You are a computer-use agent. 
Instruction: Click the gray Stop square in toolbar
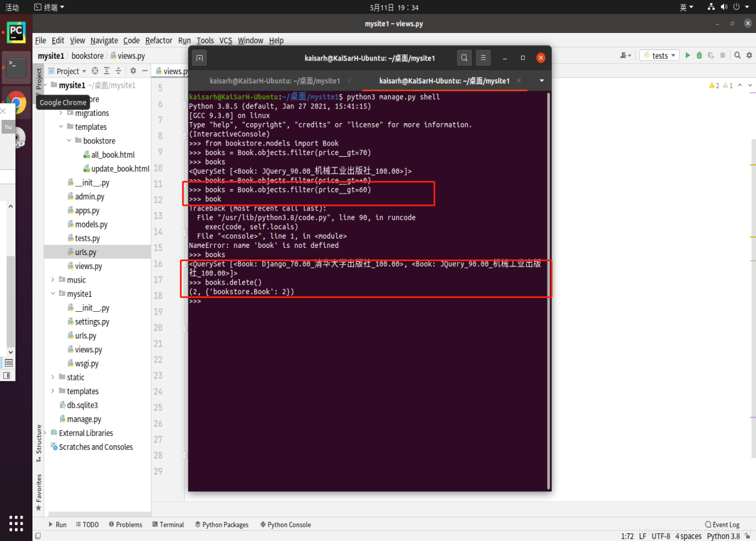coord(723,55)
